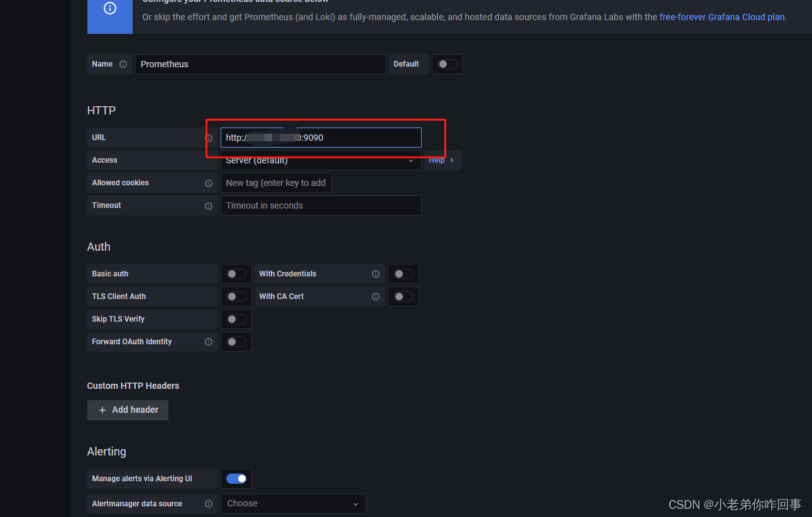Click the info icon next to Name
The width and height of the screenshot is (812, 517).
pos(123,64)
